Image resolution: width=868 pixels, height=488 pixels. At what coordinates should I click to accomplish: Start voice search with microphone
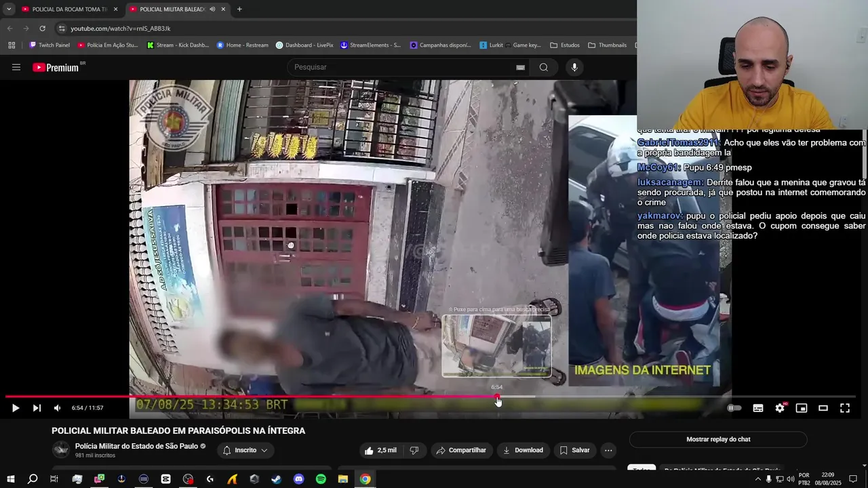pyautogui.click(x=574, y=67)
